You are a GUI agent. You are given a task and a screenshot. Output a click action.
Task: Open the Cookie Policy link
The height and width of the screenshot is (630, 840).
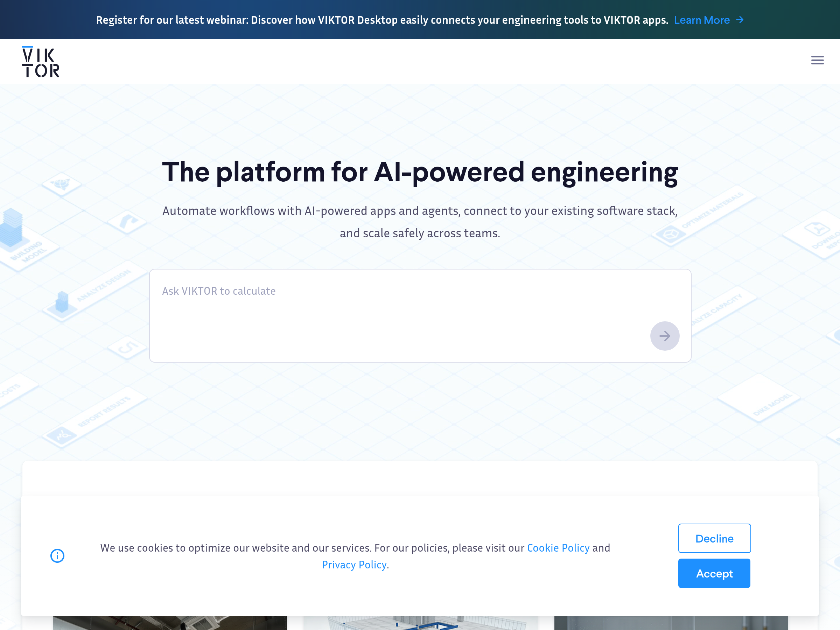(558, 548)
